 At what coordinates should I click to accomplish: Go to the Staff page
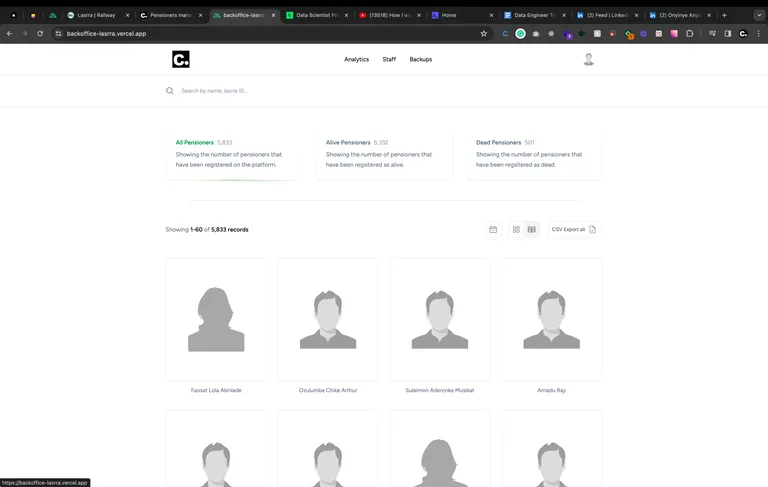(389, 60)
